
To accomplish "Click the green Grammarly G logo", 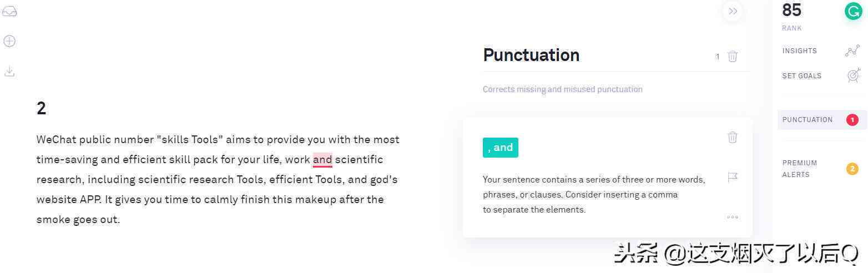I will pos(853,11).
